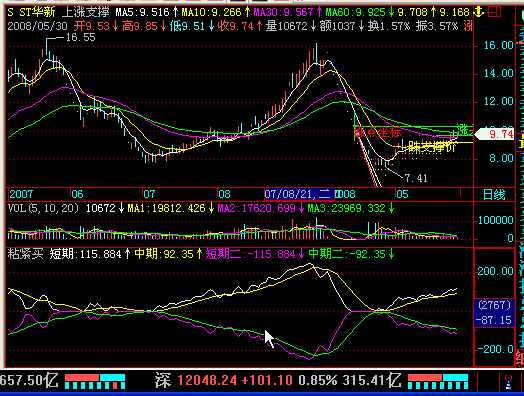Click the 9.74 current price arrow marker
This screenshot has width=524, height=396.
pyautogui.click(x=495, y=134)
